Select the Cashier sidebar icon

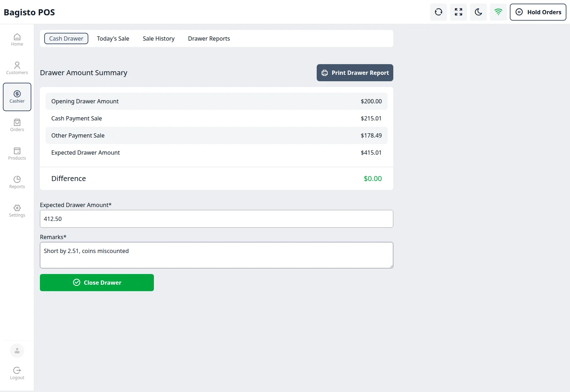(x=17, y=97)
